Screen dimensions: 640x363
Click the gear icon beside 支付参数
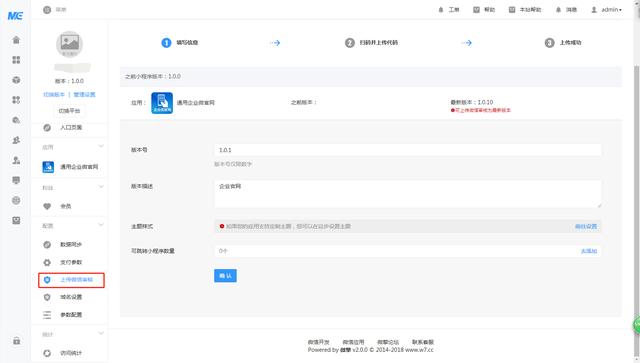click(47, 262)
